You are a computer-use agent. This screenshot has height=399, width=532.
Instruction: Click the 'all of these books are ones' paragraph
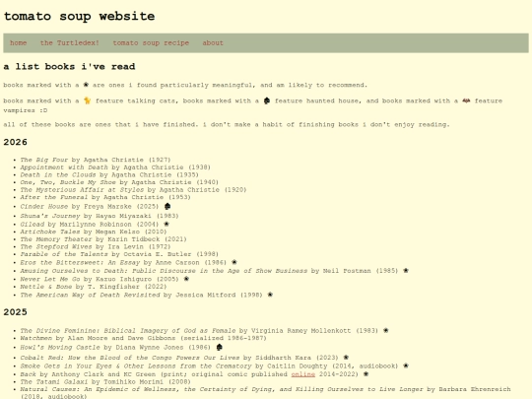pyautogui.click(x=227, y=124)
